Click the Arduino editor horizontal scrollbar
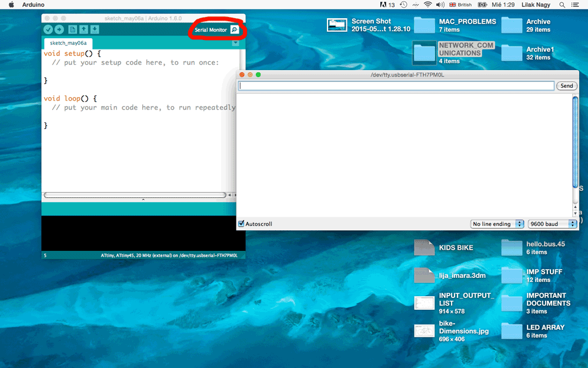The width and height of the screenshot is (588, 368). point(135,195)
